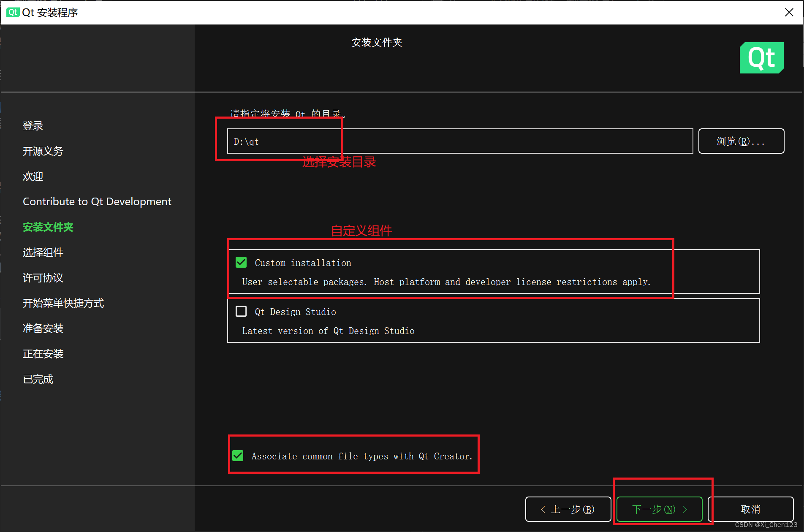The width and height of the screenshot is (804, 532).
Task: Check the Qt Design Studio checkbox
Action: pos(241,311)
